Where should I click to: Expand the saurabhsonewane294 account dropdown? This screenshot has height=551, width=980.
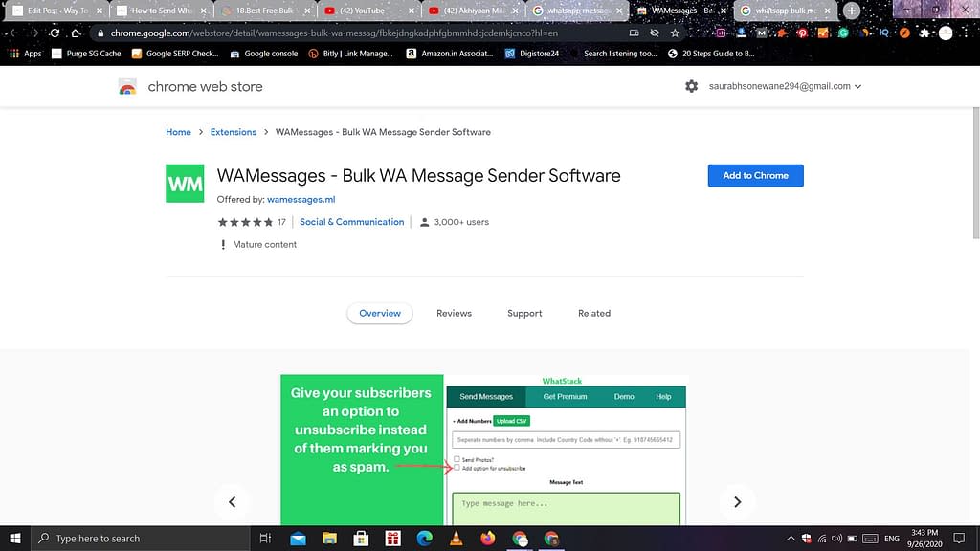click(x=785, y=86)
